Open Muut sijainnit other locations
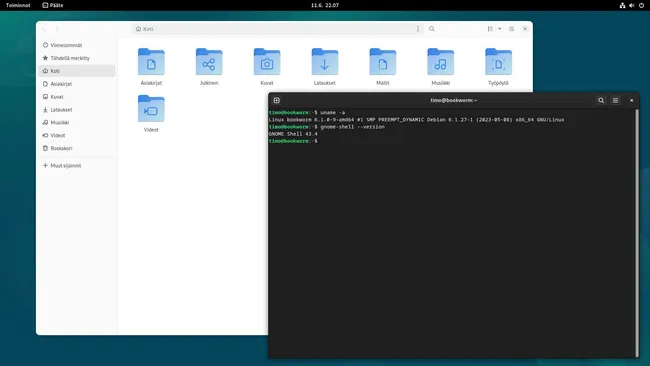 click(77, 165)
